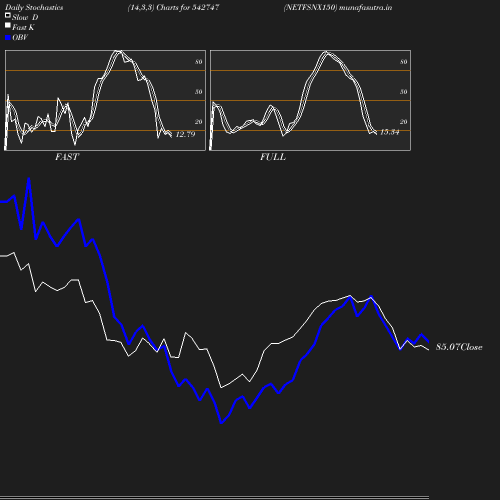Click the FULL chart value 15.34

[390, 132]
